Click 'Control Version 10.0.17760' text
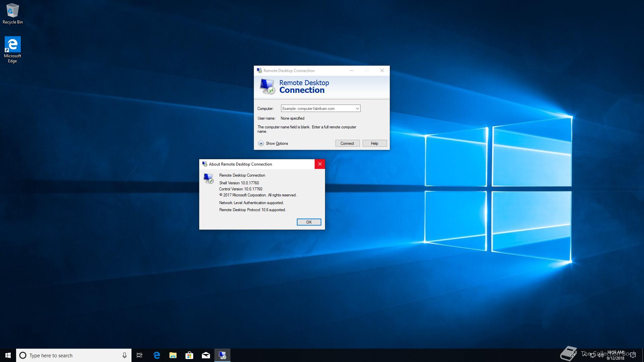The height and width of the screenshot is (362, 644). pos(241,189)
